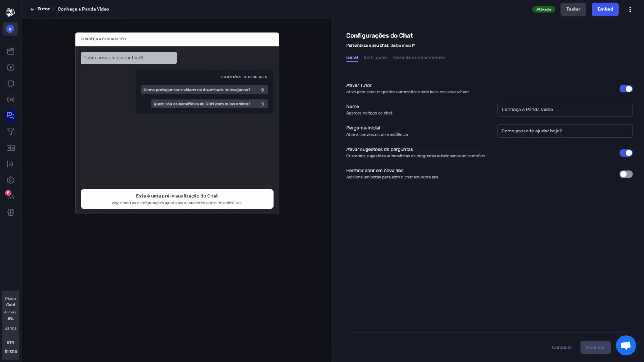644x362 pixels.
Task: Open the support chat bubble button
Action: tap(626, 345)
